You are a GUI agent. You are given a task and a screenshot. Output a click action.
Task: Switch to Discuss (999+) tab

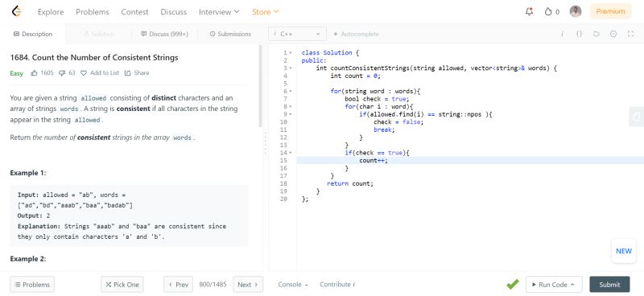[164, 34]
